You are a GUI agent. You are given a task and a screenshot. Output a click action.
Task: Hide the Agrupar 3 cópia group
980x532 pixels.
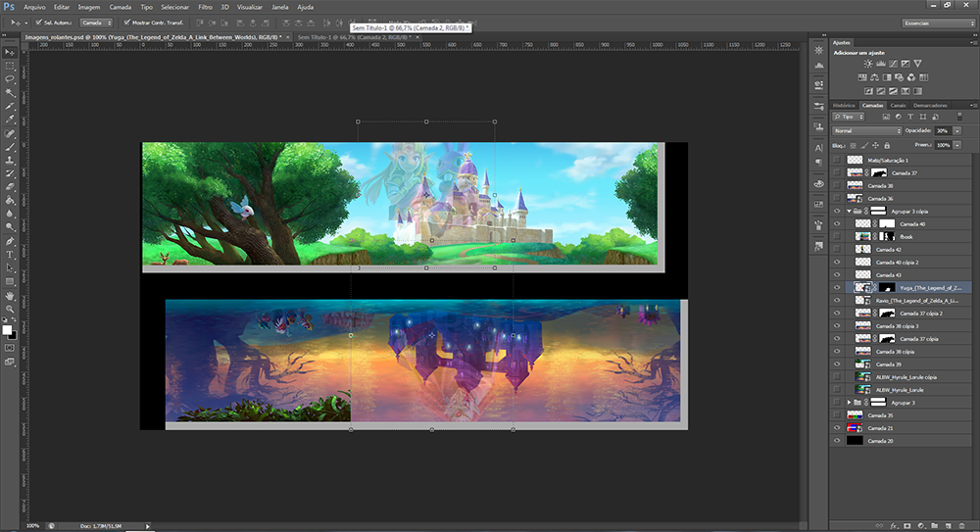[x=837, y=212]
